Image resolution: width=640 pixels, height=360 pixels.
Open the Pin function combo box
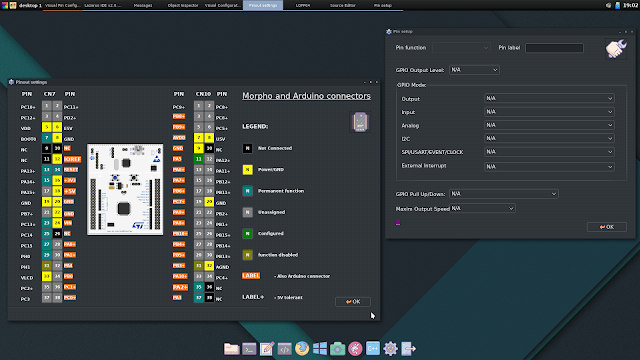(461, 48)
